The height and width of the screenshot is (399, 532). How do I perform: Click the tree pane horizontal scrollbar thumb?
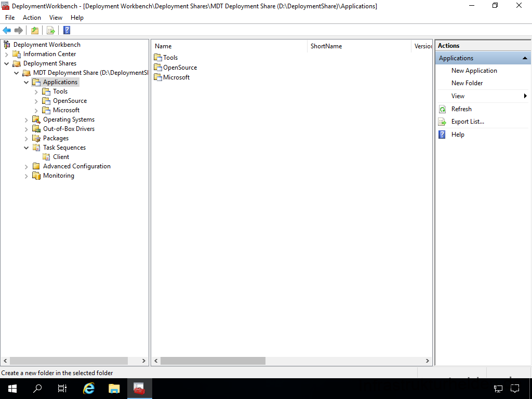pyautogui.click(x=69, y=361)
